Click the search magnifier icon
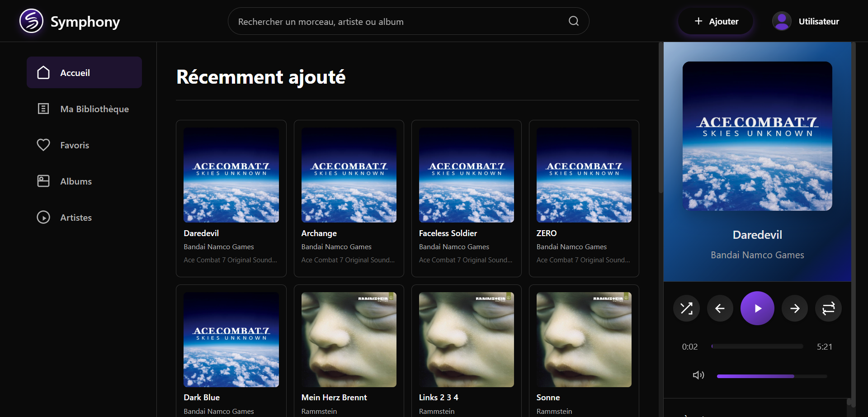Viewport: 868px width, 417px height. [573, 21]
